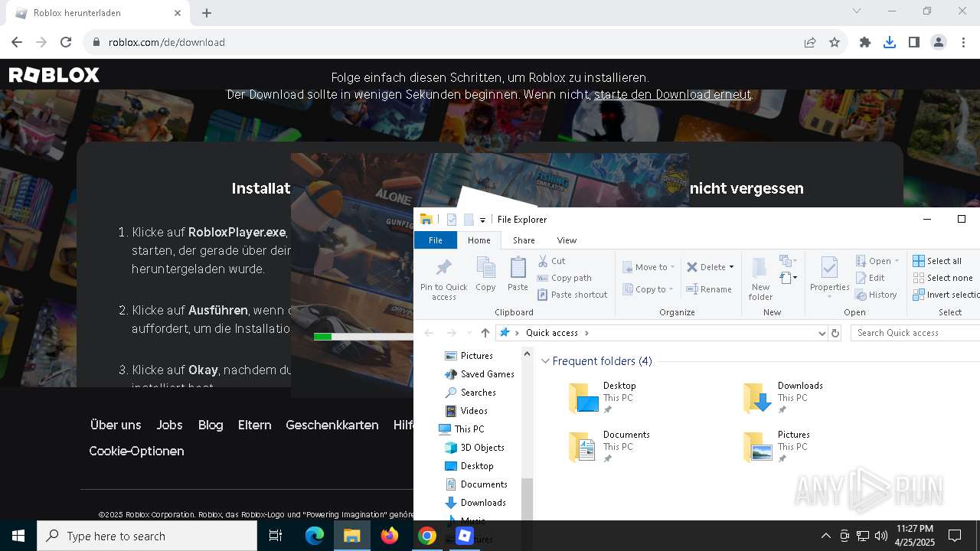
Task: Open Geschenkkarten footer link
Action: [332, 425]
